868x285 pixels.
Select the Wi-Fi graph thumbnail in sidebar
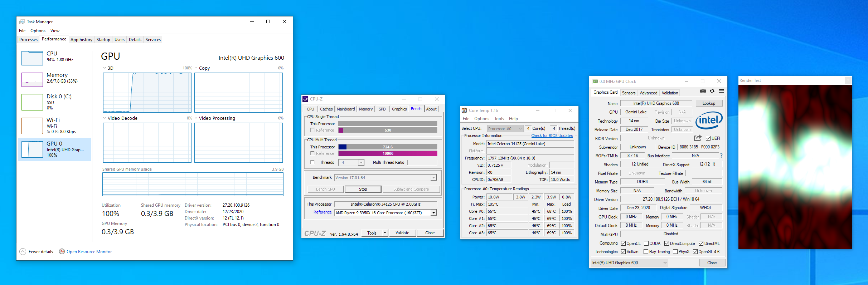click(x=32, y=126)
